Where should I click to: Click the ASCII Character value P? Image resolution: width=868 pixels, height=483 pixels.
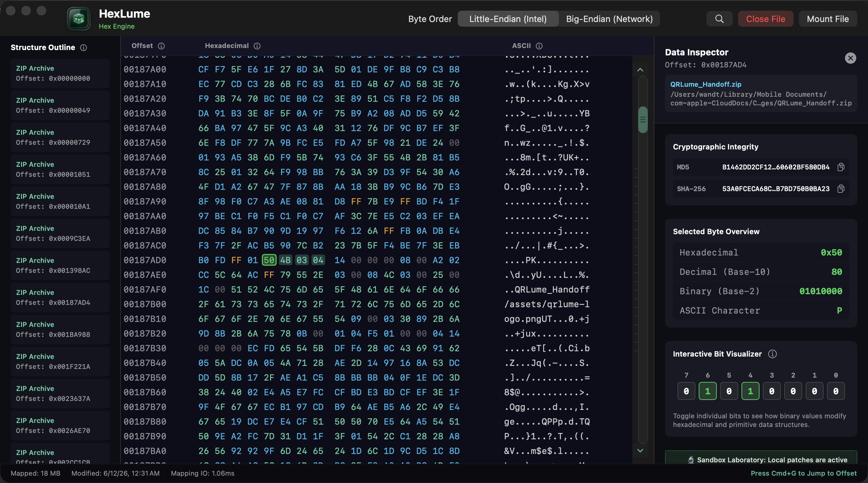point(839,310)
